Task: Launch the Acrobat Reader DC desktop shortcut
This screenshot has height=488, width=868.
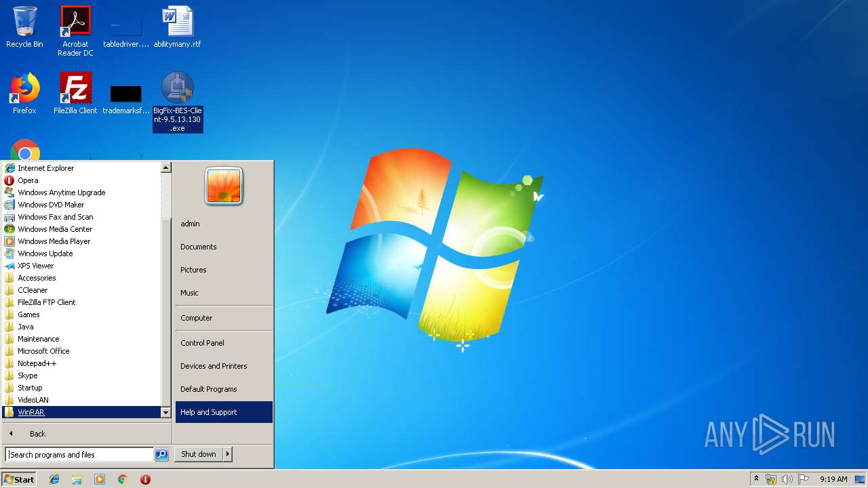Action: click(x=75, y=31)
